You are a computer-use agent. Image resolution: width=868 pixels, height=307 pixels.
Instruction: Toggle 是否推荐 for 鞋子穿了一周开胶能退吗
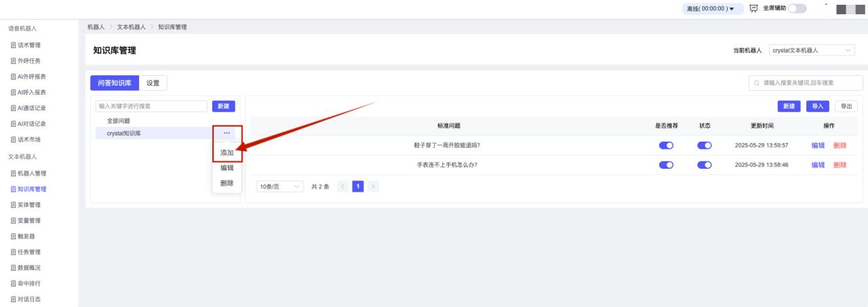[666, 145]
